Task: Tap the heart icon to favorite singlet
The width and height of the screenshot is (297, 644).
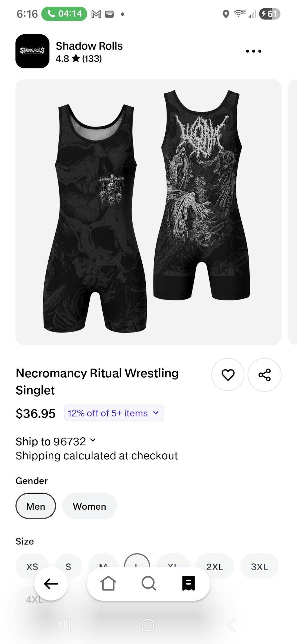Action: tap(228, 375)
